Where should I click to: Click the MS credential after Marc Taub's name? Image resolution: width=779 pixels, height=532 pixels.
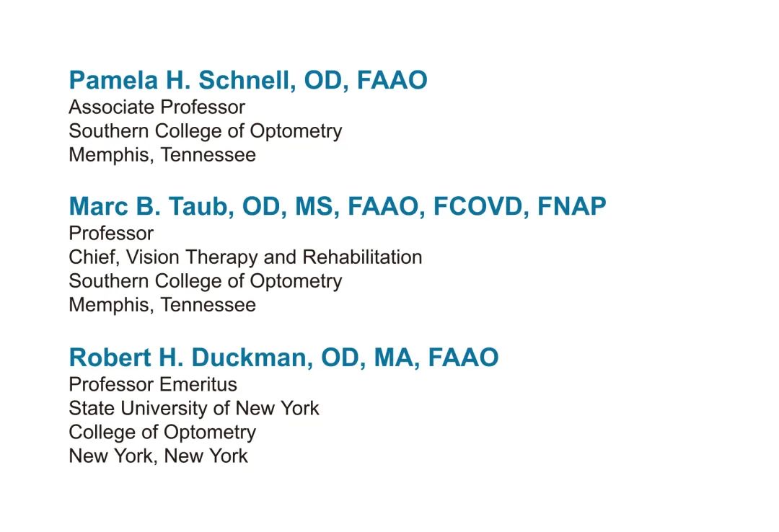(x=313, y=207)
